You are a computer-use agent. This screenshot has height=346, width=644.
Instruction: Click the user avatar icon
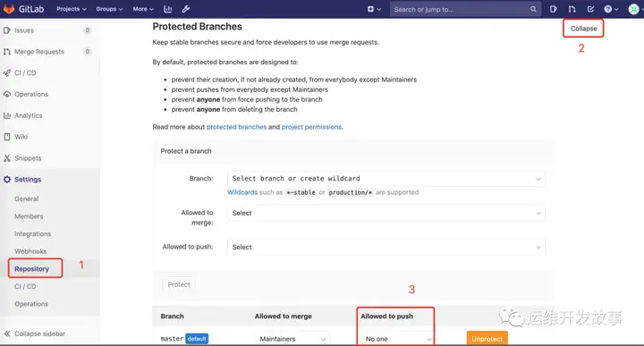click(x=634, y=9)
